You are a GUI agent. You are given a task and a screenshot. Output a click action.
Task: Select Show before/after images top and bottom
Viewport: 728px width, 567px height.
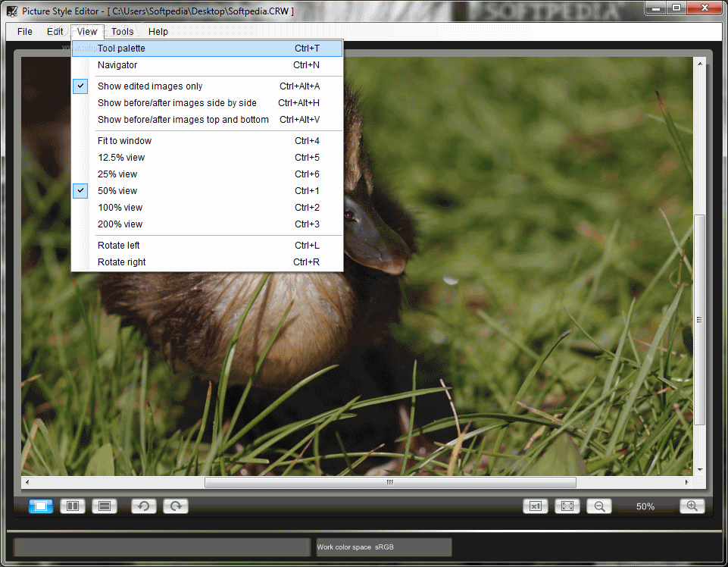point(207,120)
